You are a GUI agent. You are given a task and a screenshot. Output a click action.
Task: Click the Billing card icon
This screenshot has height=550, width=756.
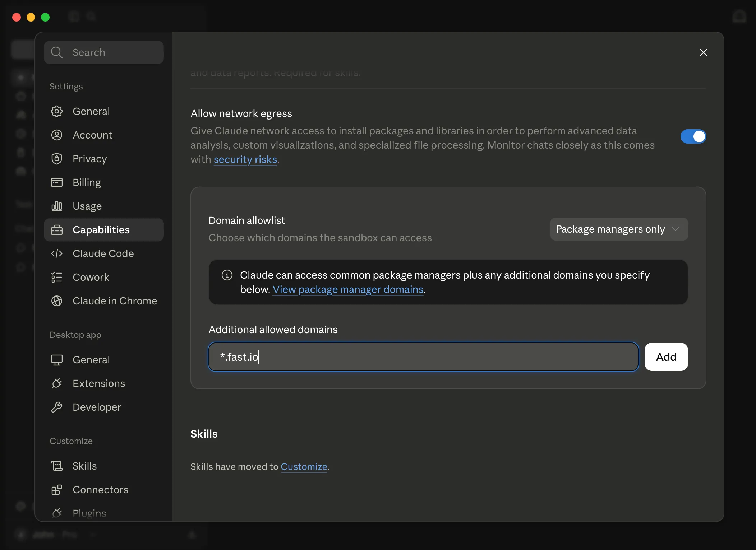(x=57, y=182)
